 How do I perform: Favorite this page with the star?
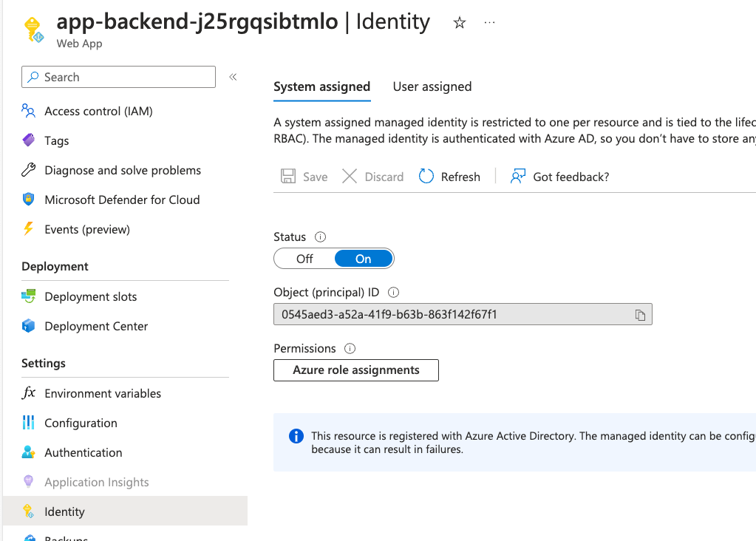(x=460, y=22)
